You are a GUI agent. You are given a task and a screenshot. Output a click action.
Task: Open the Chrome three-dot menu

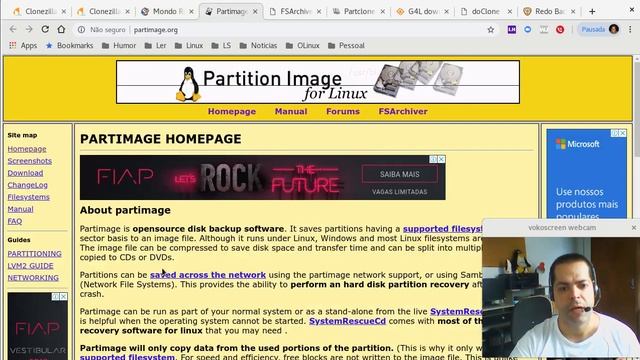(630, 29)
